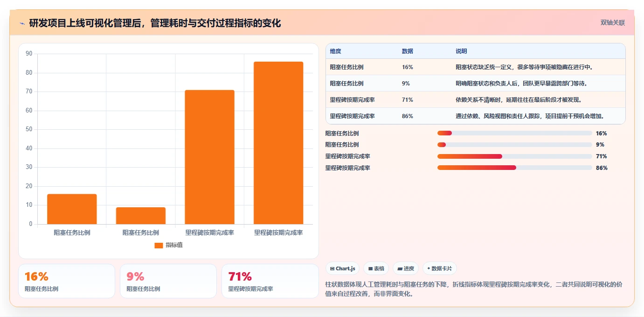
Task: Click the table note starting 阻塞状态缺乏统一定义
Action: tap(524, 67)
